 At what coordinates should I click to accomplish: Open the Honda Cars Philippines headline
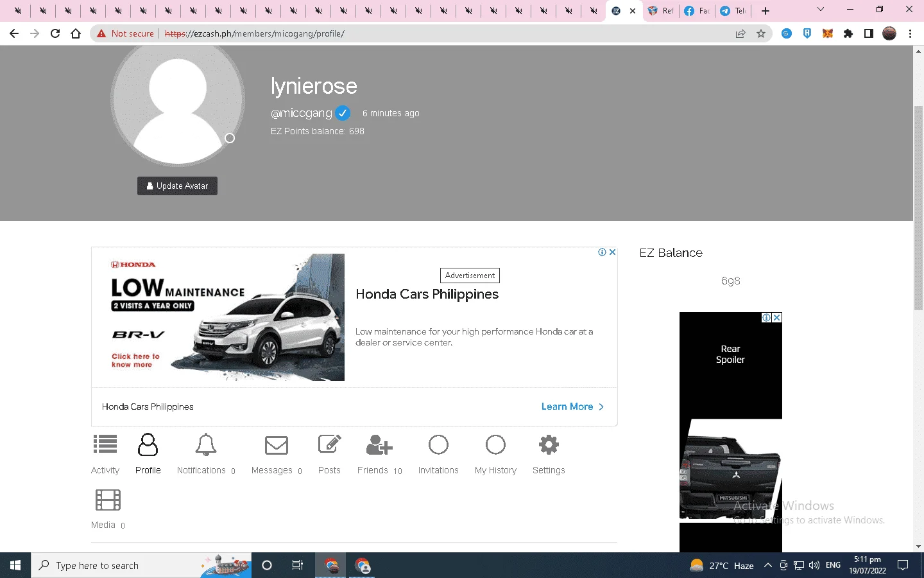(427, 294)
